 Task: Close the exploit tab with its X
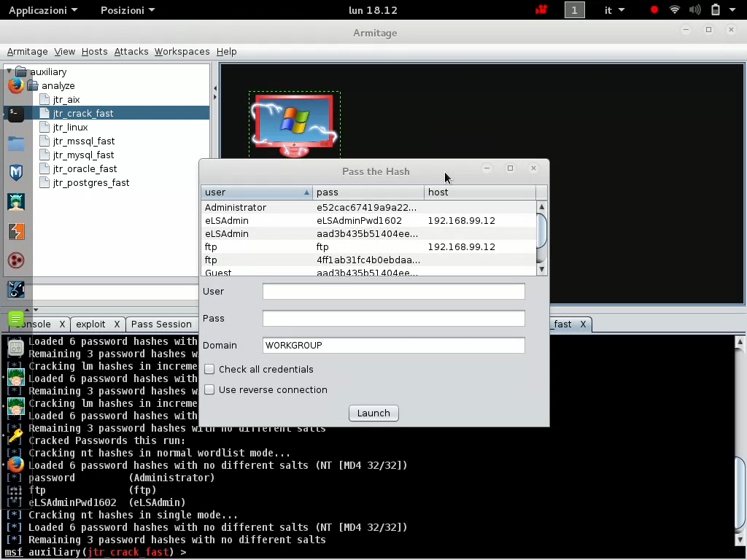(x=117, y=324)
